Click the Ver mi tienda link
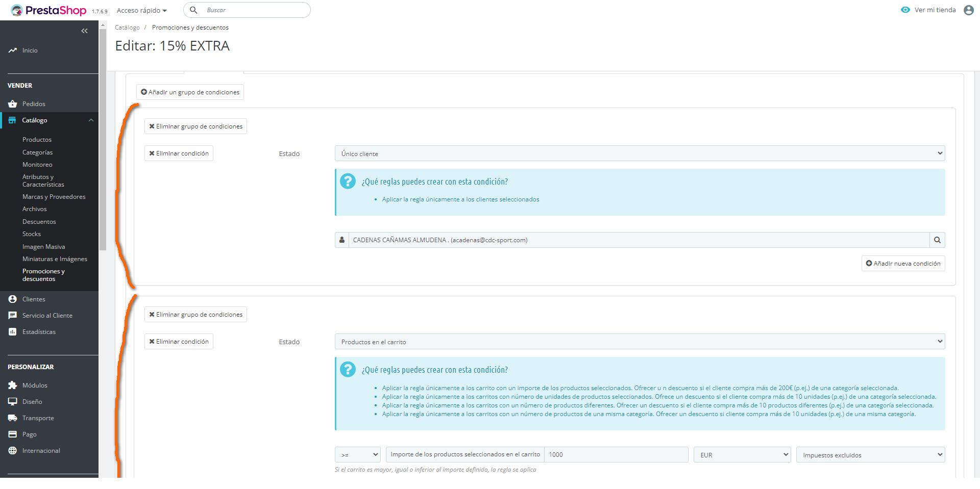The height and width of the screenshot is (489, 980). [x=935, y=10]
